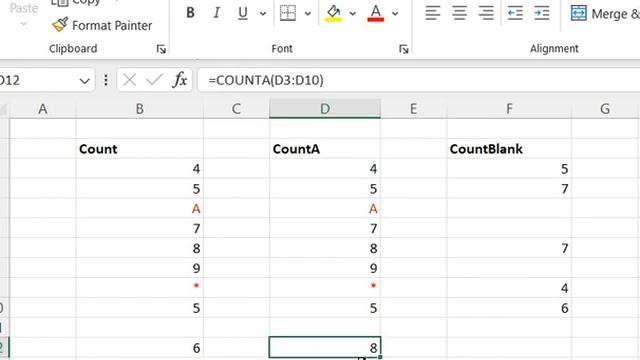Screen dimensions: 640x360
Task: Apply red Font Color
Action: (x=376, y=13)
